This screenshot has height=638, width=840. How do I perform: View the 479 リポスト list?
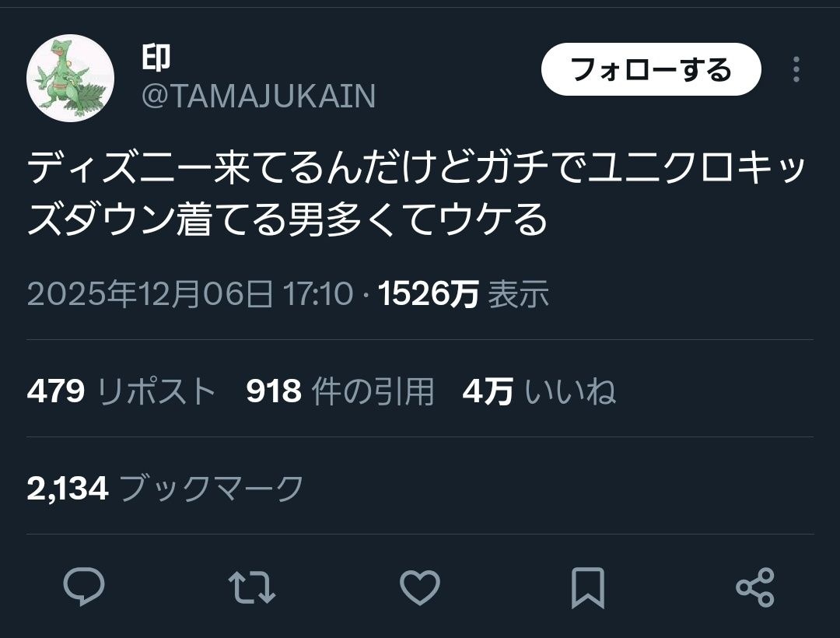coord(121,391)
